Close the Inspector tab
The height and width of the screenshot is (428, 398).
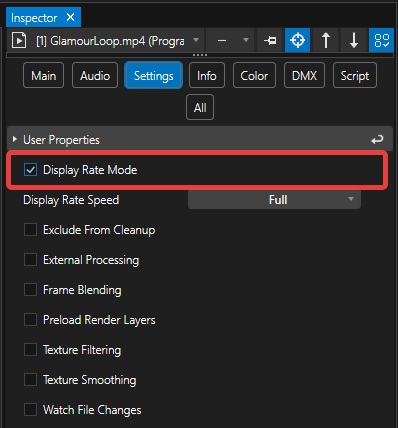point(70,17)
